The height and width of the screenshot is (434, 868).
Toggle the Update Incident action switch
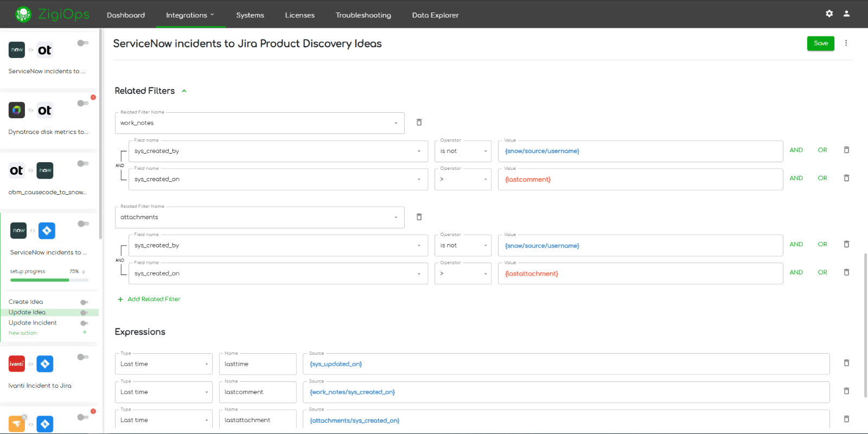click(84, 323)
